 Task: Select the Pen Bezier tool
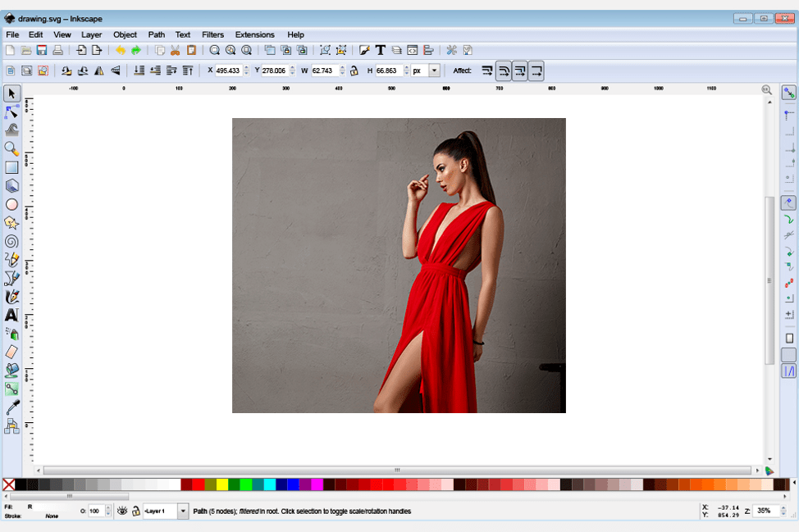click(x=11, y=278)
